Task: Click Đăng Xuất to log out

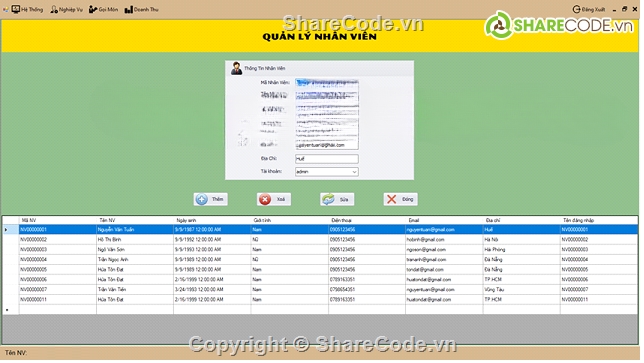Action: click(x=589, y=9)
